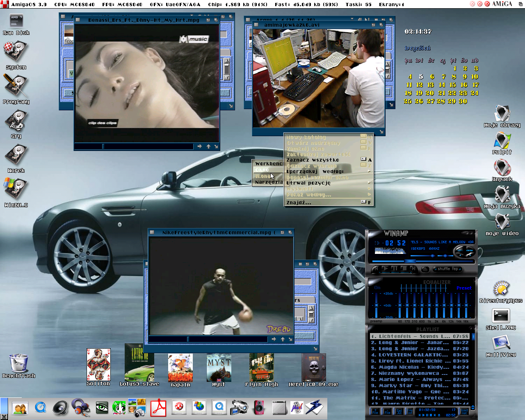Screen dimensions: 525x420
Task: Open the Pulpit desktop icon
Action: coord(502,144)
